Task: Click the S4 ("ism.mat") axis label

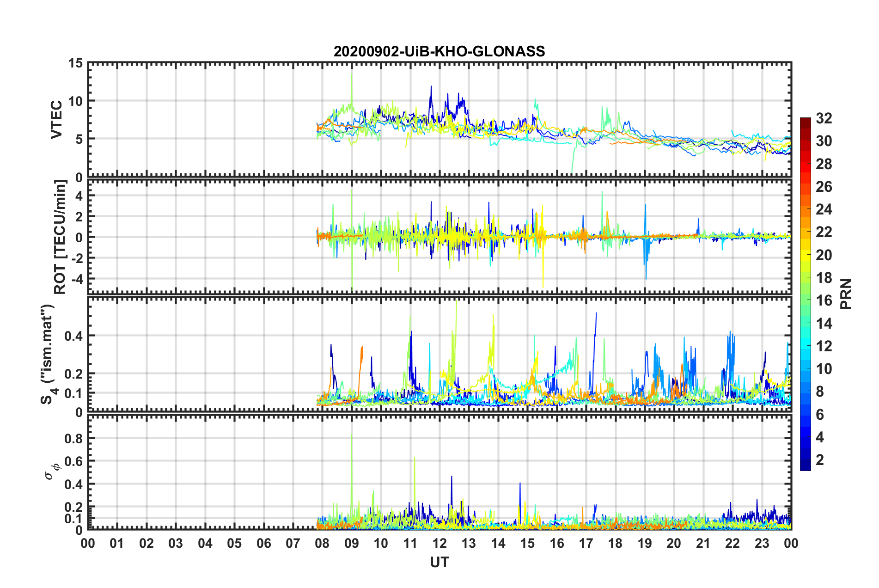Action: [x=49, y=354]
